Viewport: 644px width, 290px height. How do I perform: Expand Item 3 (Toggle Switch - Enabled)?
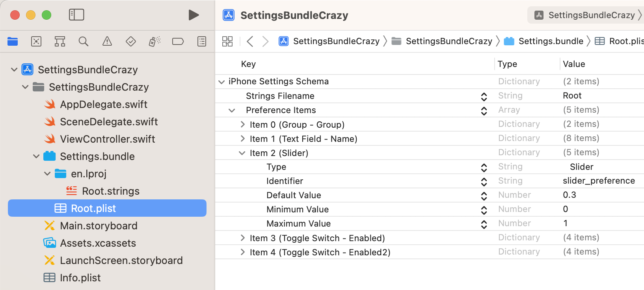243,238
